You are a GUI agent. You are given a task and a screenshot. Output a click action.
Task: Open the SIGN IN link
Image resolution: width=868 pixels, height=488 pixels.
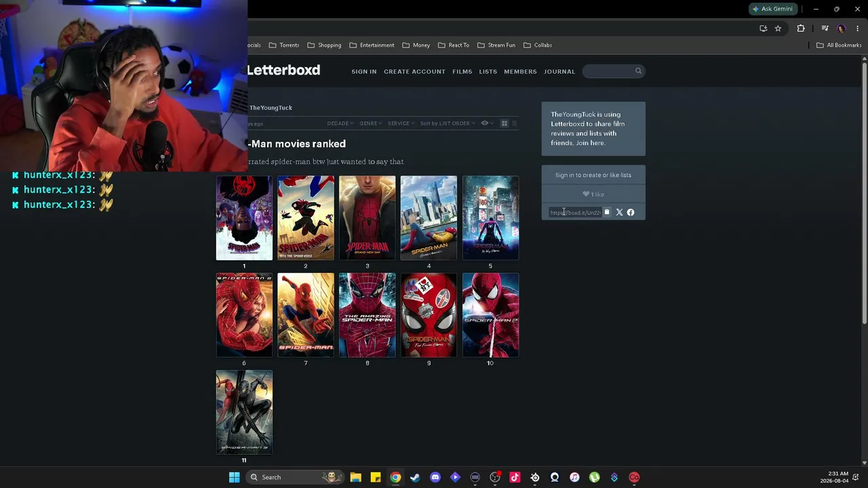pos(363,71)
